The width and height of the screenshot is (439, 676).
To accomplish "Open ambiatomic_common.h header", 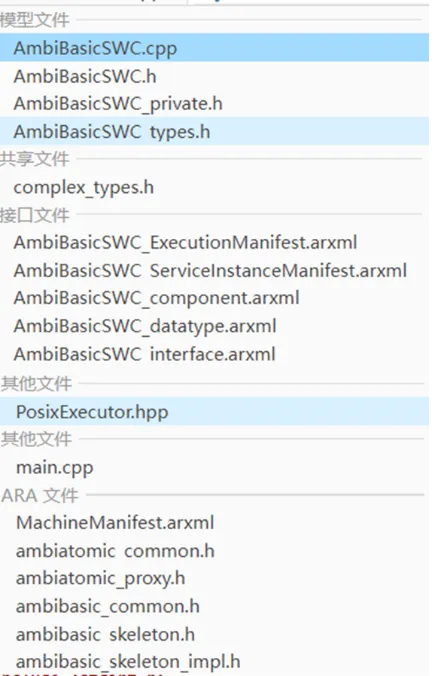I will pos(214,551).
